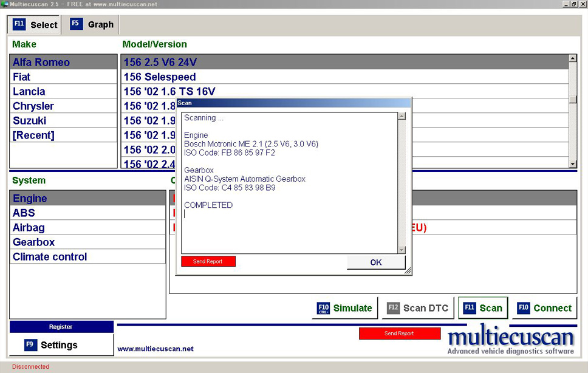Open the Register button

click(x=61, y=327)
